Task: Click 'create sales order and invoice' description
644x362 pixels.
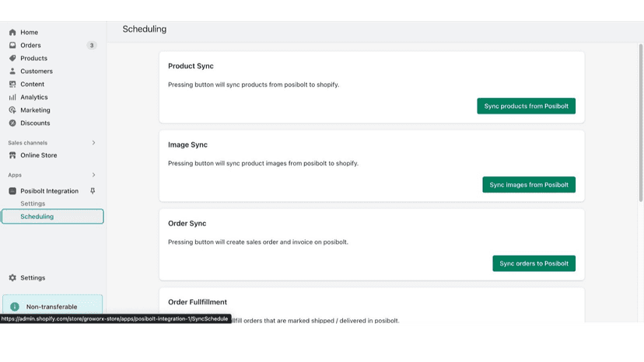Action: pos(258,242)
